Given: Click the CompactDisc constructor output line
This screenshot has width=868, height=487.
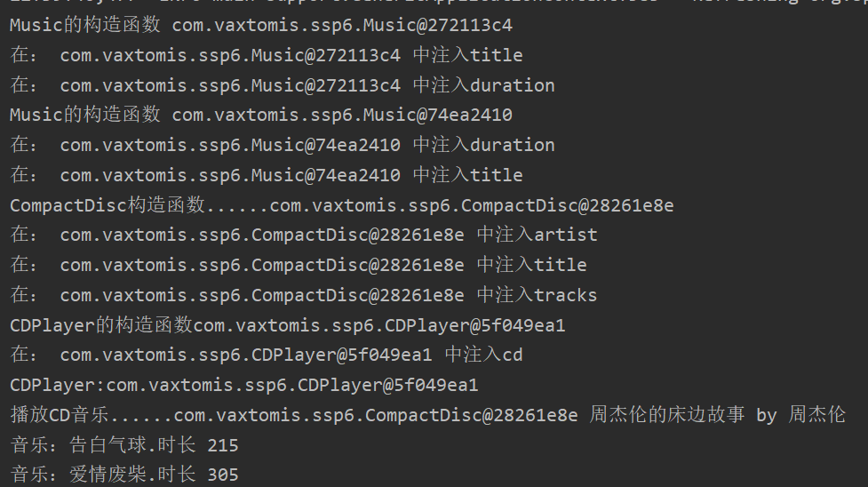Looking at the screenshot, I should 341,205.
